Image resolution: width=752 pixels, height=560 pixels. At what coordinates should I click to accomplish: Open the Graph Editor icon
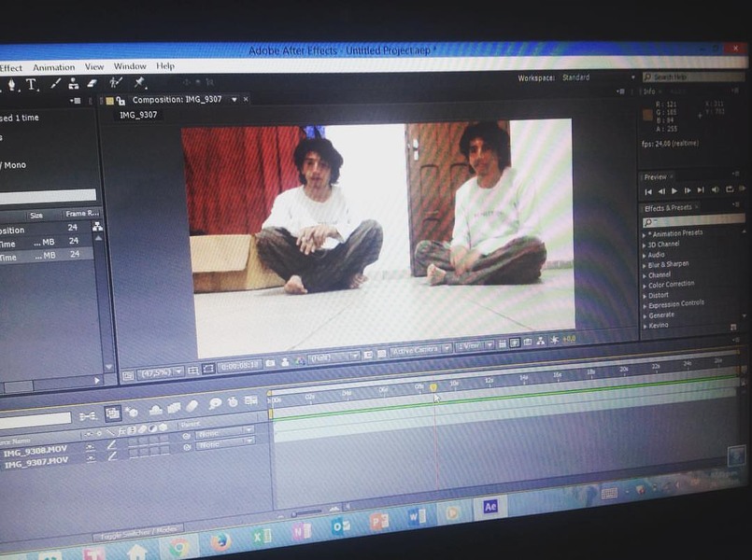tap(251, 400)
